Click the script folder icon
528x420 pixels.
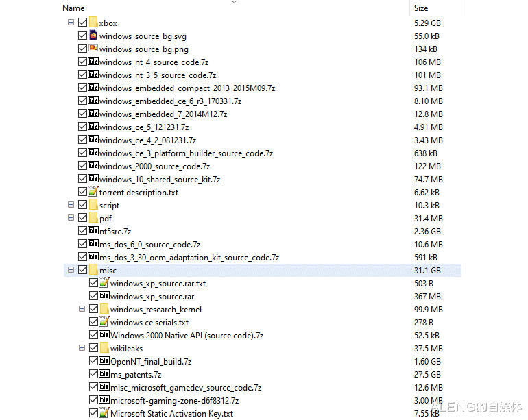94,205
